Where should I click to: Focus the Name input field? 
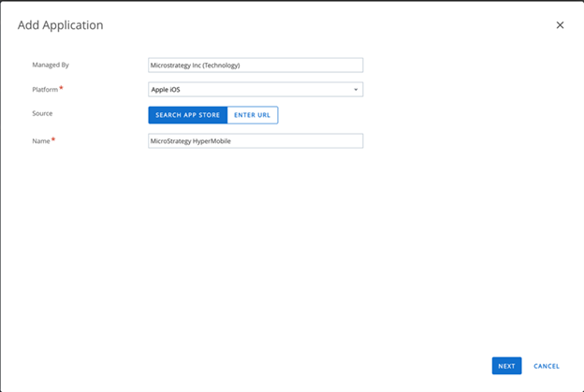pyautogui.click(x=255, y=140)
